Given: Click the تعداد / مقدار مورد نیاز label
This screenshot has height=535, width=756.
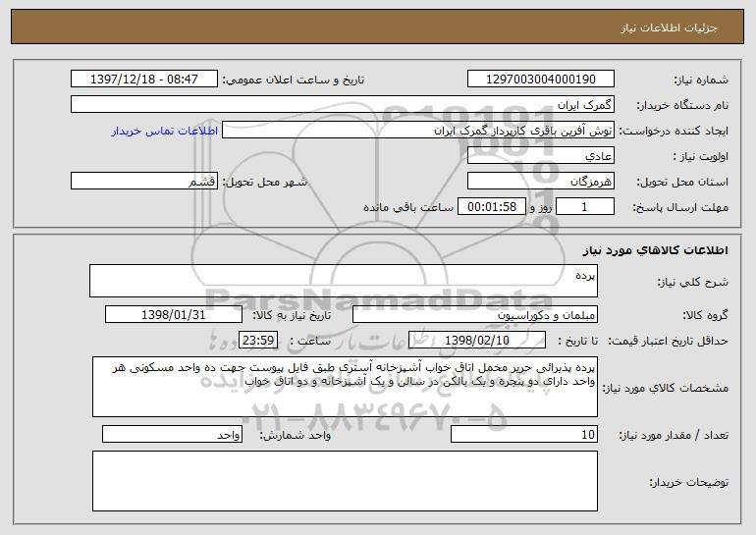Looking at the screenshot, I should [x=674, y=436].
